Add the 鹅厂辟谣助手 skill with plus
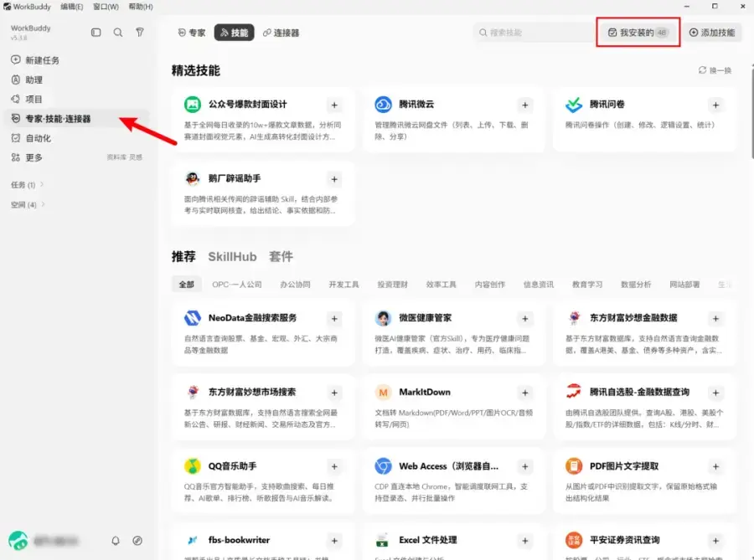 [x=334, y=179]
